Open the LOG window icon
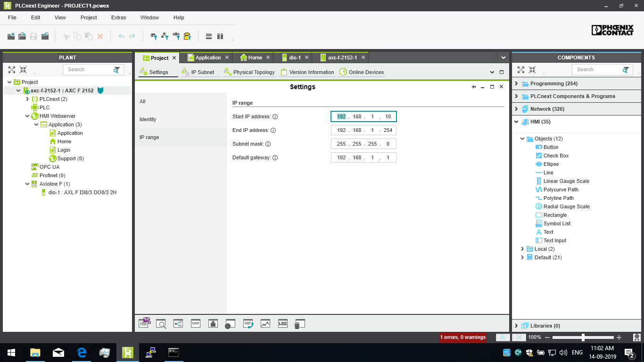 (x=282, y=323)
